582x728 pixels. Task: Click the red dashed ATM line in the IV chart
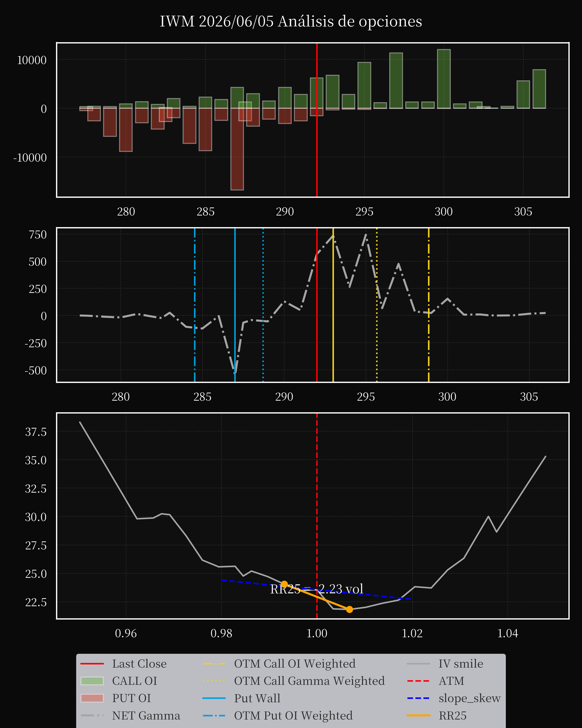point(317,516)
